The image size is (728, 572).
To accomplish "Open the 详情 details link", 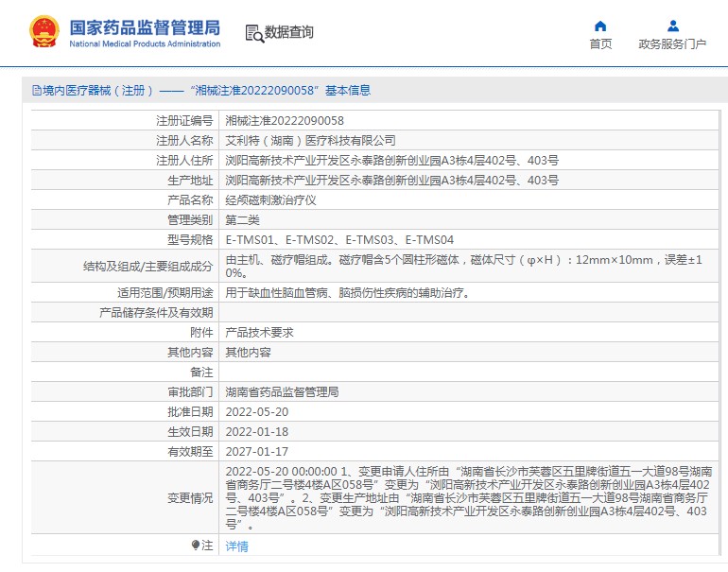I will (236, 546).
